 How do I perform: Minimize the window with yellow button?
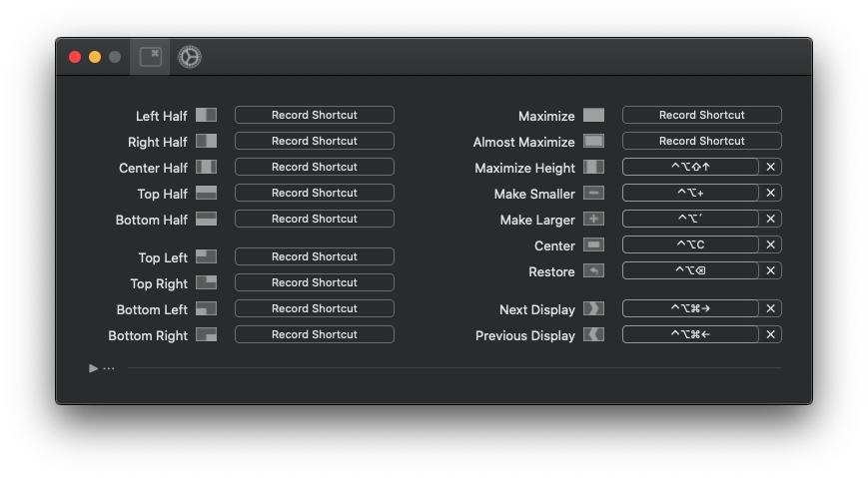pos(95,57)
